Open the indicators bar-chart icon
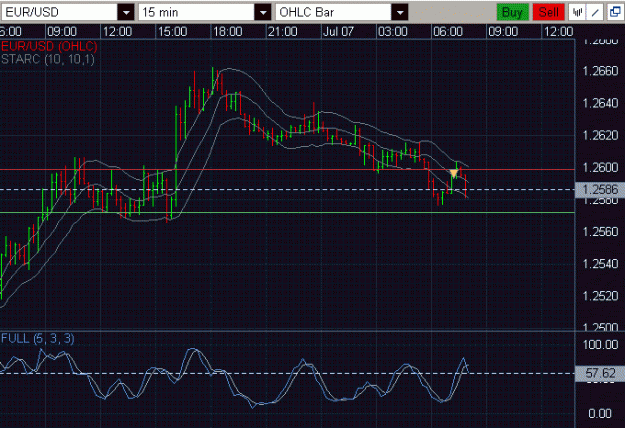Image resolution: width=625 pixels, height=428 pixels. (577, 12)
